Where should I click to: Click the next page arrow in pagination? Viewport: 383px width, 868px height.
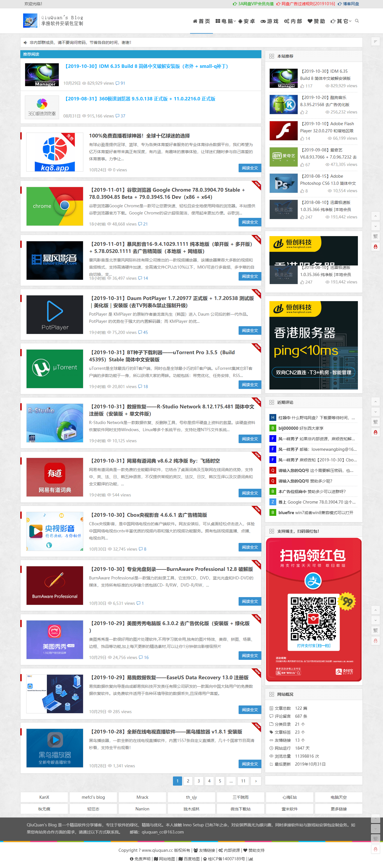pyautogui.click(x=256, y=781)
